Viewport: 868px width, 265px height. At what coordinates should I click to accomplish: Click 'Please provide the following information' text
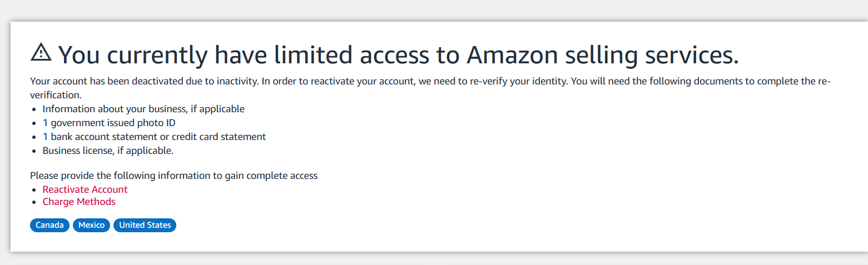pos(174,176)
